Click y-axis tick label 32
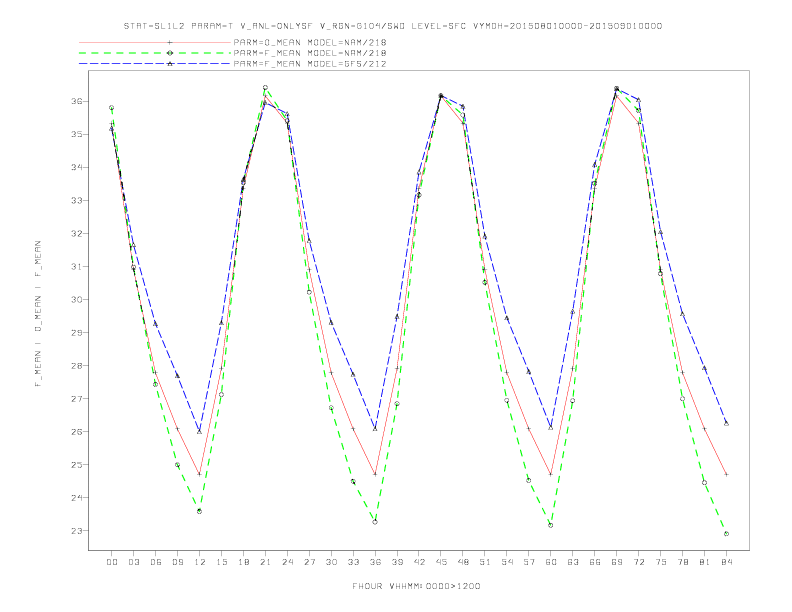Screen dimensions: 792x612 pos(77,234)
